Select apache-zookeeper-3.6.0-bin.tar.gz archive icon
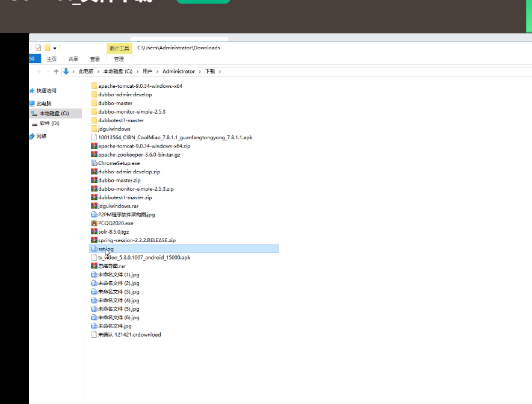Viewport: 532px width, 404px height. click(x=94, y=155)
